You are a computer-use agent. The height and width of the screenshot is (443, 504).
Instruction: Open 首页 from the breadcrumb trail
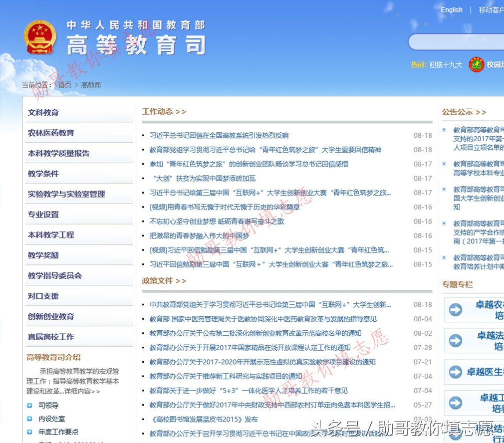[64, 84]
